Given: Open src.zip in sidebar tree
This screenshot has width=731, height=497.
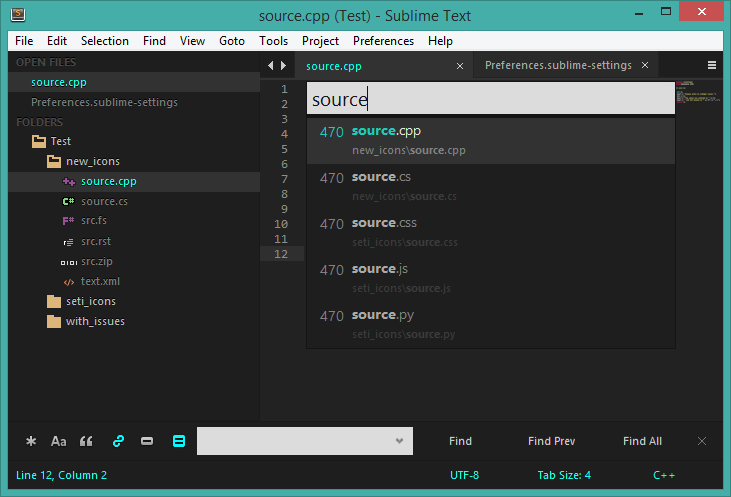Looking at the screenshot, I should 97,262.
